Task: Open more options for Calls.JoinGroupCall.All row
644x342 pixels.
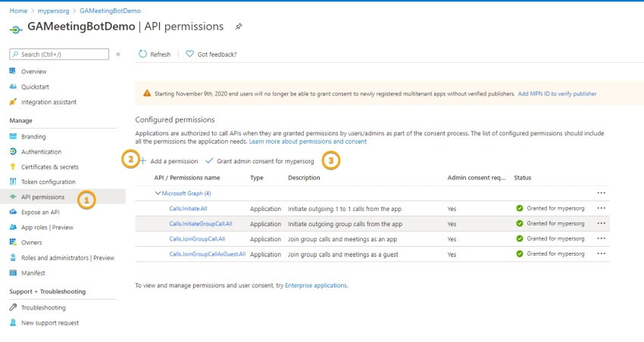Action: pos(602,238)
